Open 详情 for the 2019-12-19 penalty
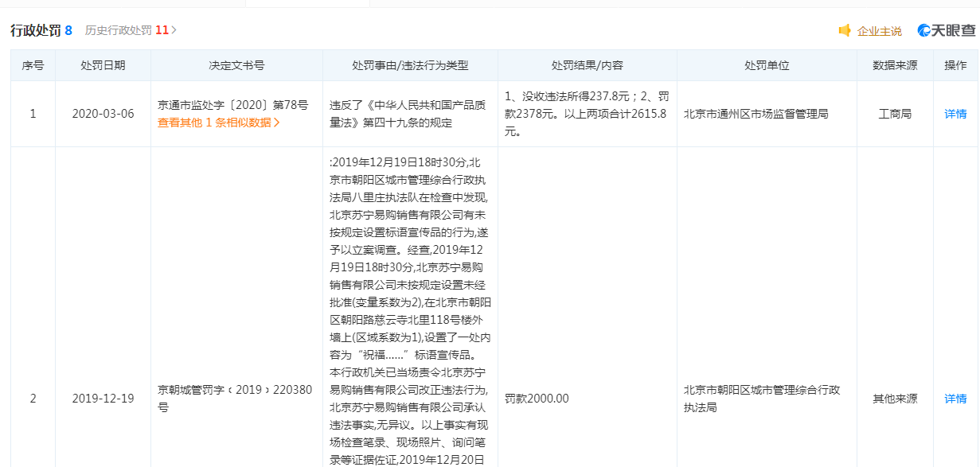This screenshot has width=980, height=467. pyautogui.click(x=955, y=399)
